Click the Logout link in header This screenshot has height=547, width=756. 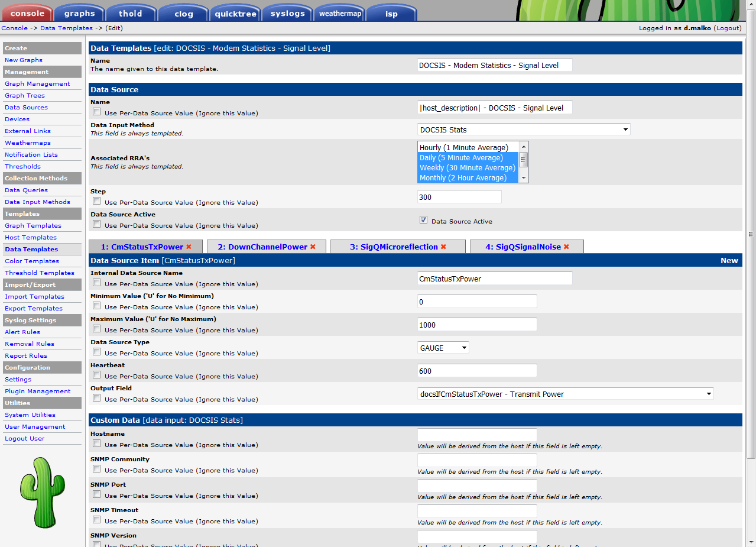727,28
